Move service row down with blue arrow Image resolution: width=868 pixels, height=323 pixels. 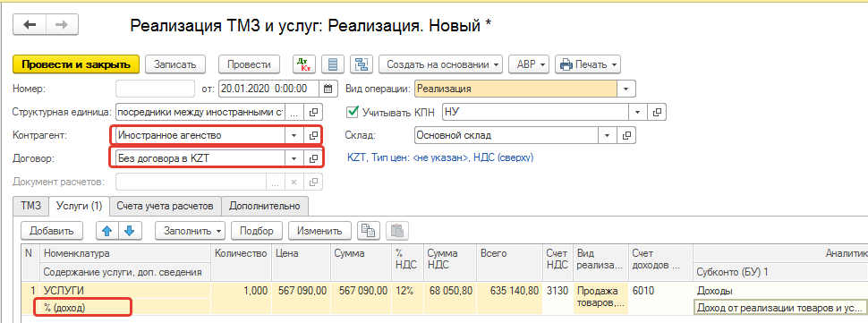click(130, 231)
